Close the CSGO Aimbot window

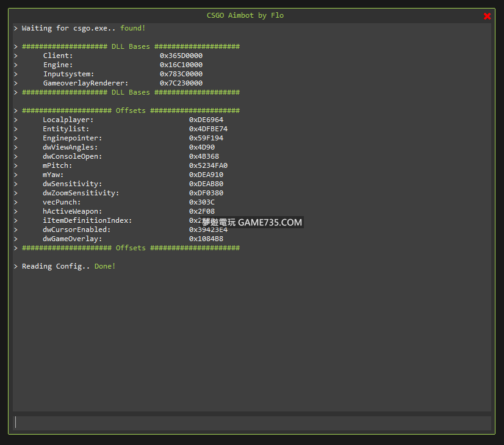click(x=487, y=16)
